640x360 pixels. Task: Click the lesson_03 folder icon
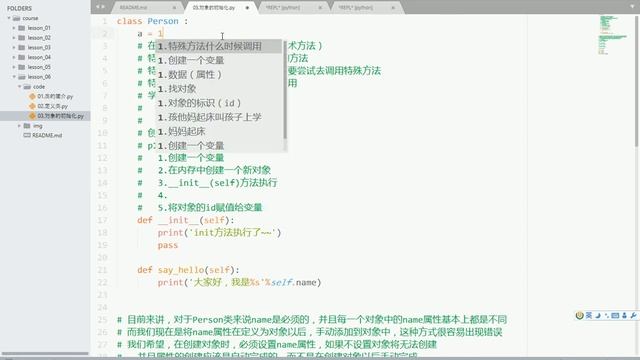point(22,47)
